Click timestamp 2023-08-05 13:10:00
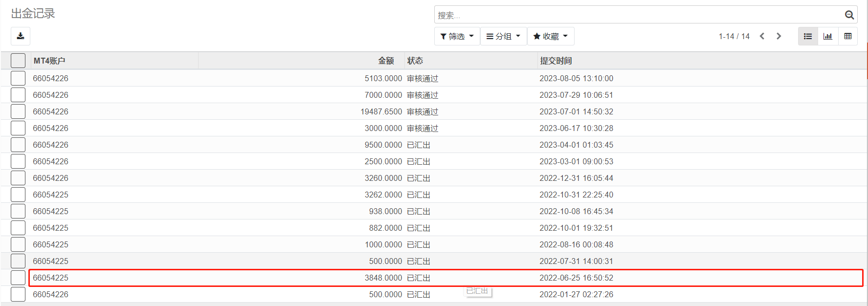Screen dimensions: 868x306 [x=576, y=78]
